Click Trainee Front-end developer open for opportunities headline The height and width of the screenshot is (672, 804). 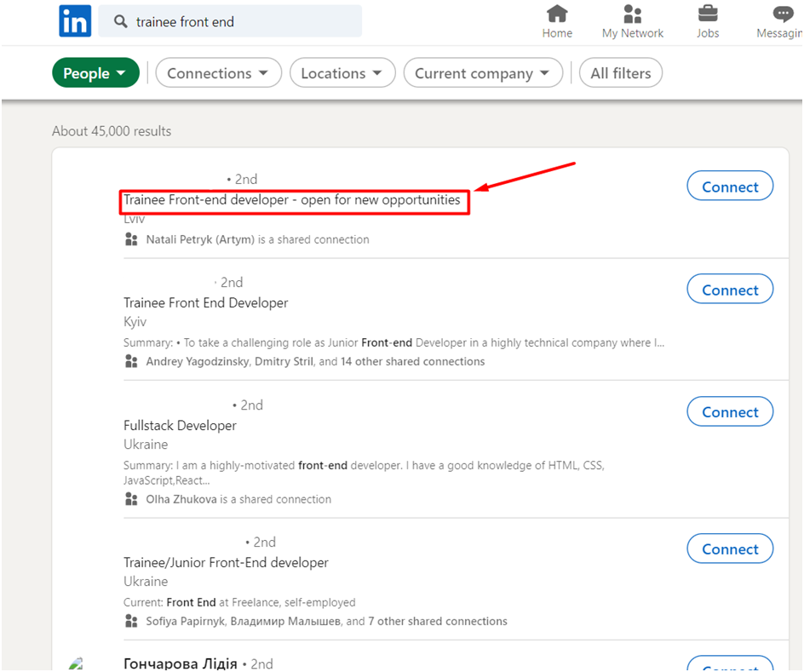292,200
